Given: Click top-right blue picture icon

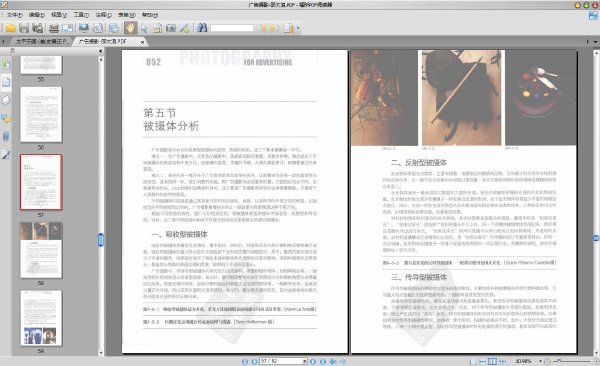Looking at the screenshot, I should point(593,15).
